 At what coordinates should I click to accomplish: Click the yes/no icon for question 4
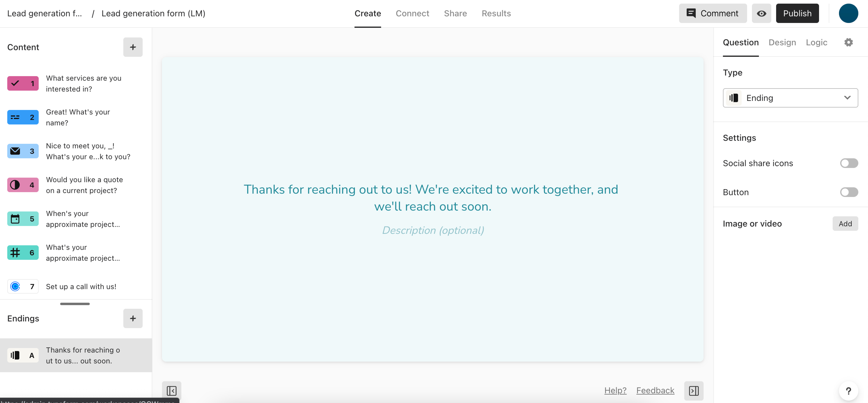point(15,185)
